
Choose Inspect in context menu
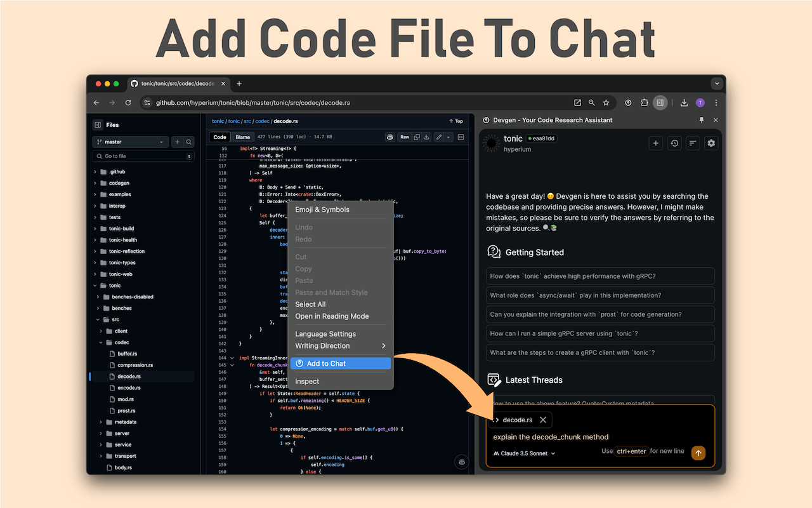pos(340,382)
